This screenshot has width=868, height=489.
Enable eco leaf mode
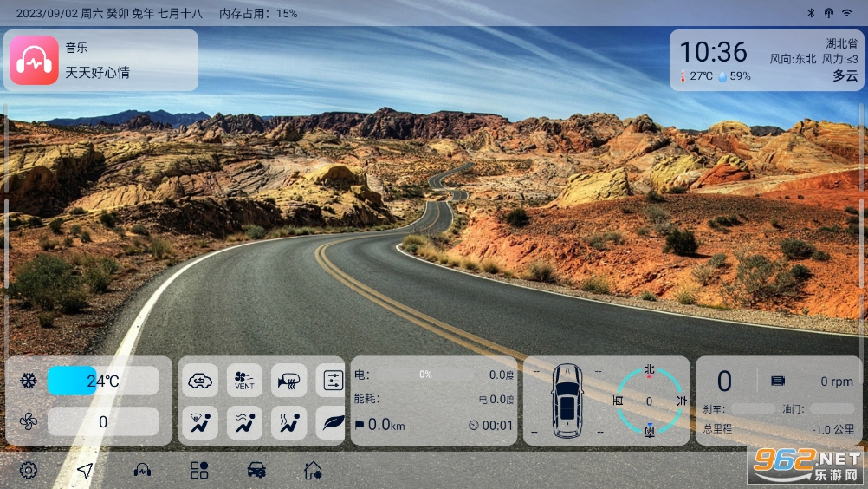[331, 422]
